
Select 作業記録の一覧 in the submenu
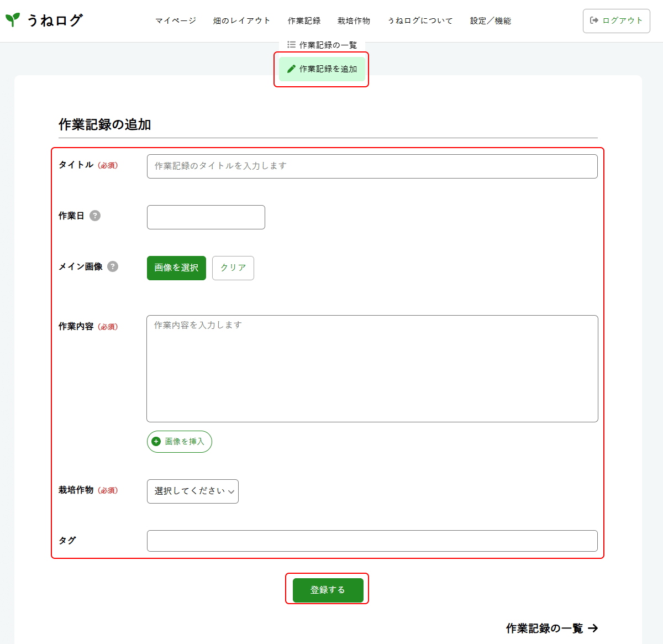tap(322, 45)
